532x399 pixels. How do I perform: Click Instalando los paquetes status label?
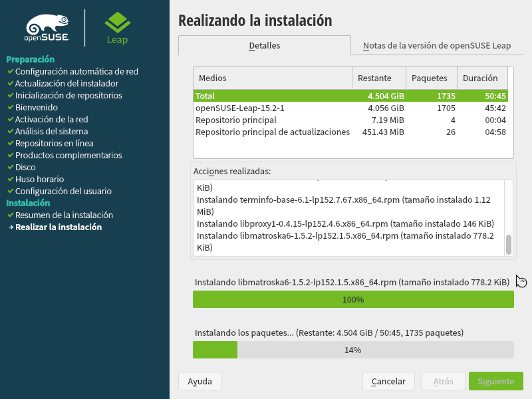329,332
